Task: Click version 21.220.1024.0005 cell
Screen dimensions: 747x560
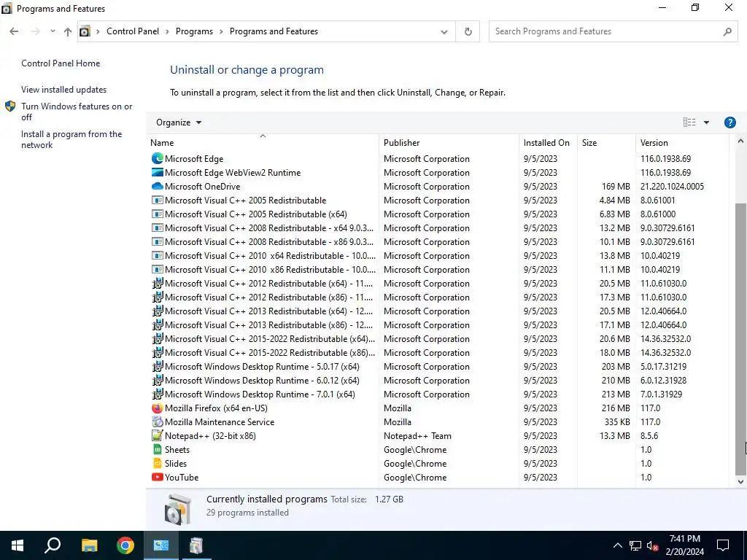Action: tap(672, 186)
